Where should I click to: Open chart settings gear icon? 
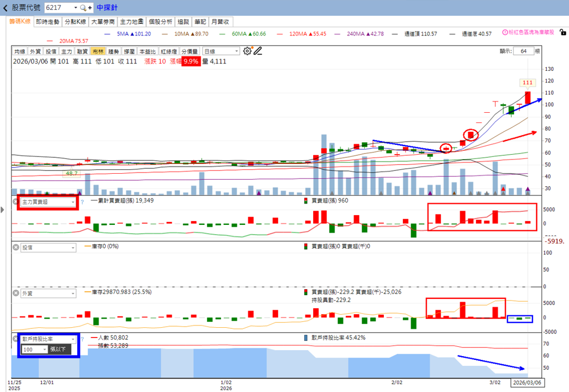tap(247, 51)
